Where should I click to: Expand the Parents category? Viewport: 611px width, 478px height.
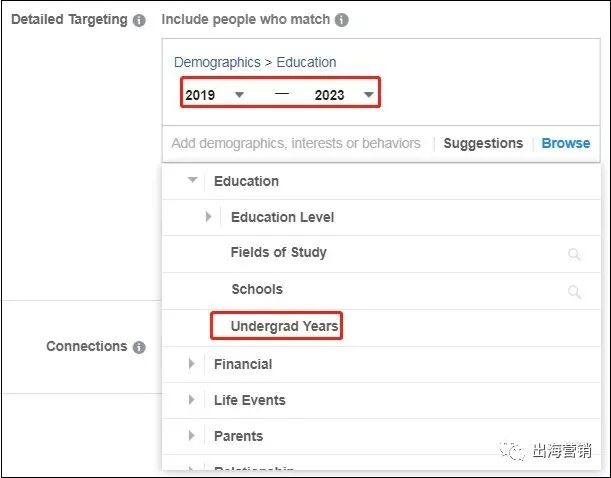(192, 436)
